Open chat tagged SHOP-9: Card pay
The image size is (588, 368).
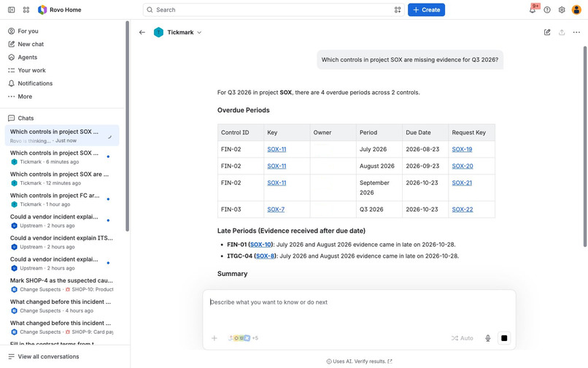(62, 327)
